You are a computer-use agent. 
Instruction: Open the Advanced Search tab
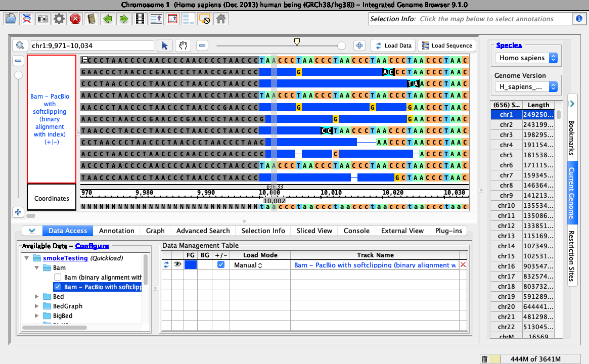click(203, 231)
